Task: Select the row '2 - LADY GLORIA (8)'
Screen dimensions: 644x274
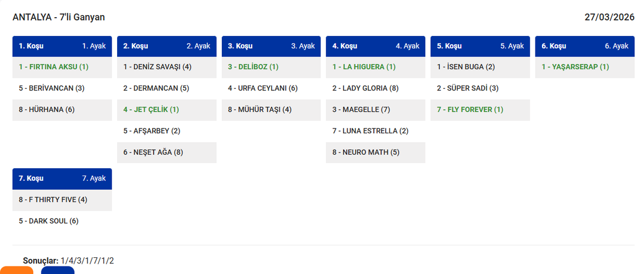Action: point(375,88)
